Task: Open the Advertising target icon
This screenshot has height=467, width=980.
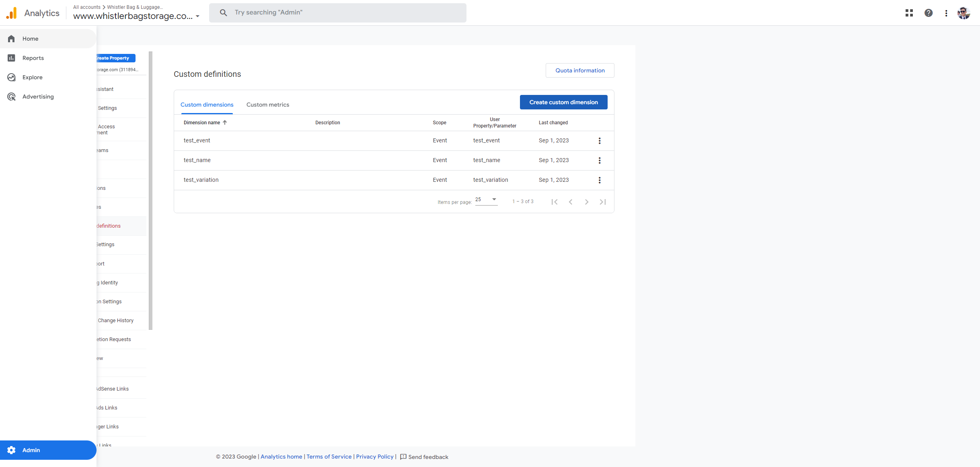Action: click(x=11, y=97)
